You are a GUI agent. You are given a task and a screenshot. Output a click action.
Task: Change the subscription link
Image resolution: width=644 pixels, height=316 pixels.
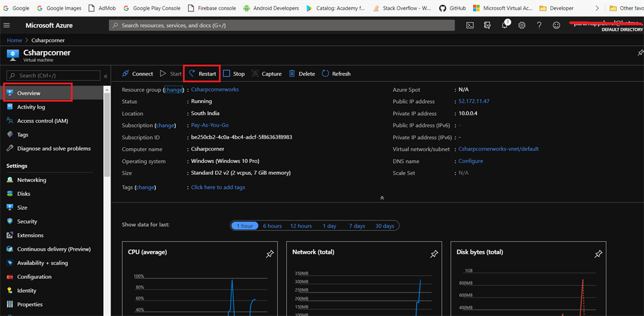(165, 125)
